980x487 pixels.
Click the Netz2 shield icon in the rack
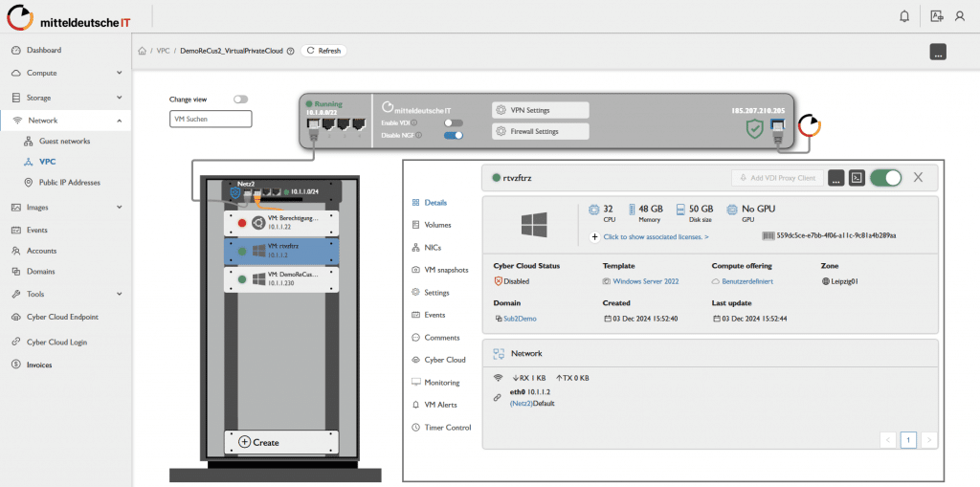click(x=236, y=192)
